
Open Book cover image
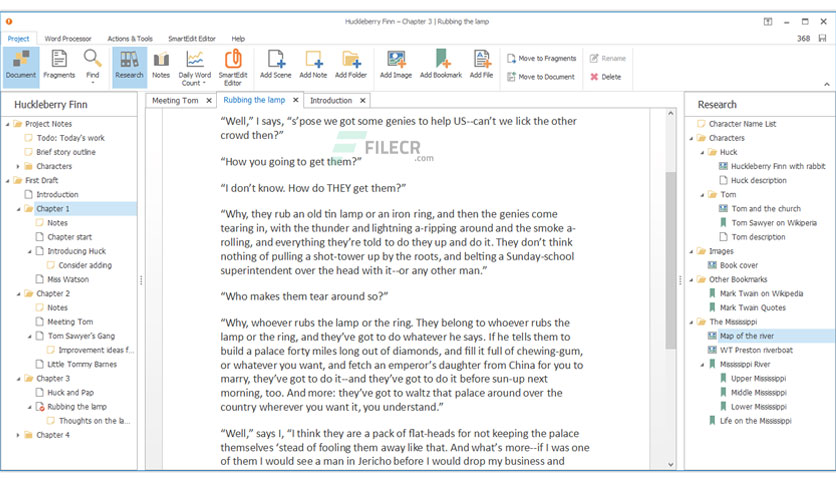pyautogui.click(x=738, y=265)
